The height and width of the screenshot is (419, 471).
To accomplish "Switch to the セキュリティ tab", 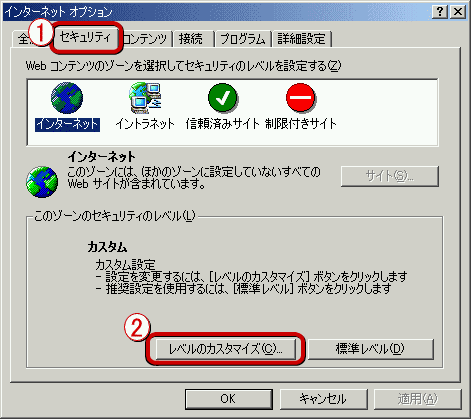I will coord(85,37).
